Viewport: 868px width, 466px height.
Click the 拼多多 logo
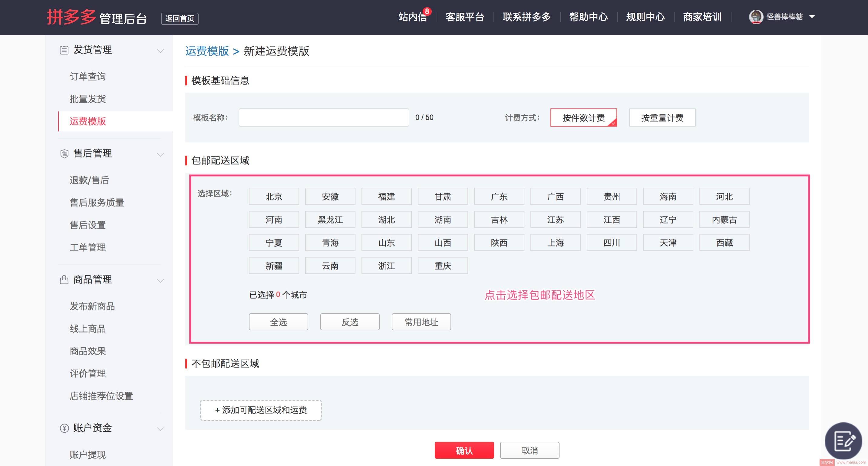pyautogui.click(x=71, y=17)
